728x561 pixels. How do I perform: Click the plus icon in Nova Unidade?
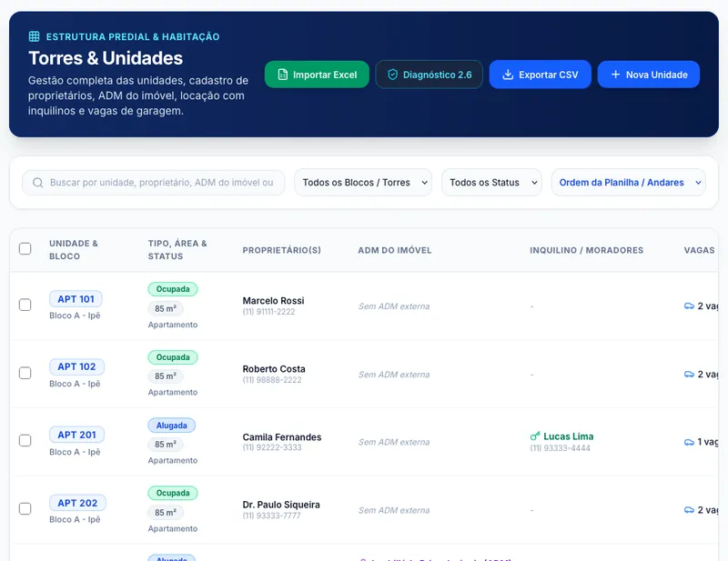point(616,75)
